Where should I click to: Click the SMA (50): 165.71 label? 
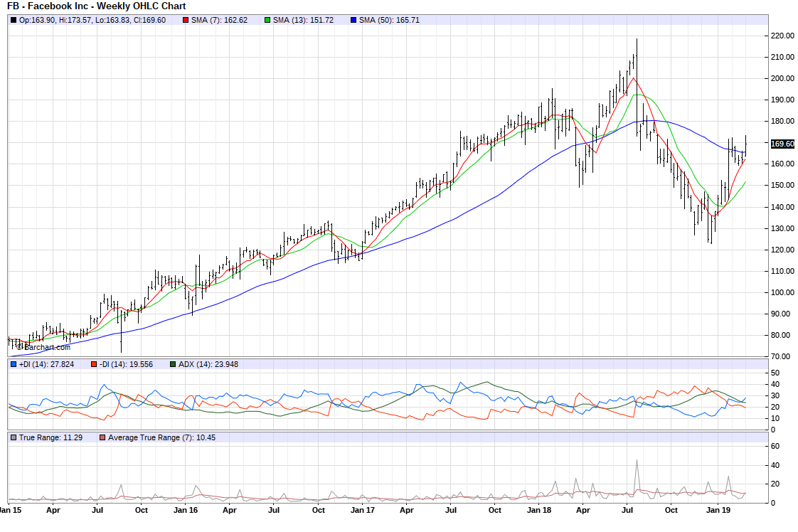click(x=389, y=21)
